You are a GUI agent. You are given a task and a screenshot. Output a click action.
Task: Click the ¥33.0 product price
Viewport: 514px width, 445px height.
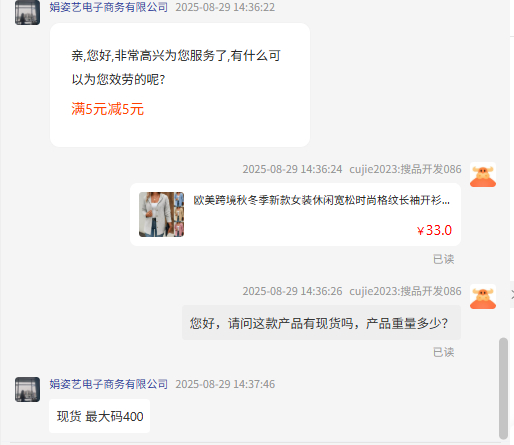(x=434, y=230)
